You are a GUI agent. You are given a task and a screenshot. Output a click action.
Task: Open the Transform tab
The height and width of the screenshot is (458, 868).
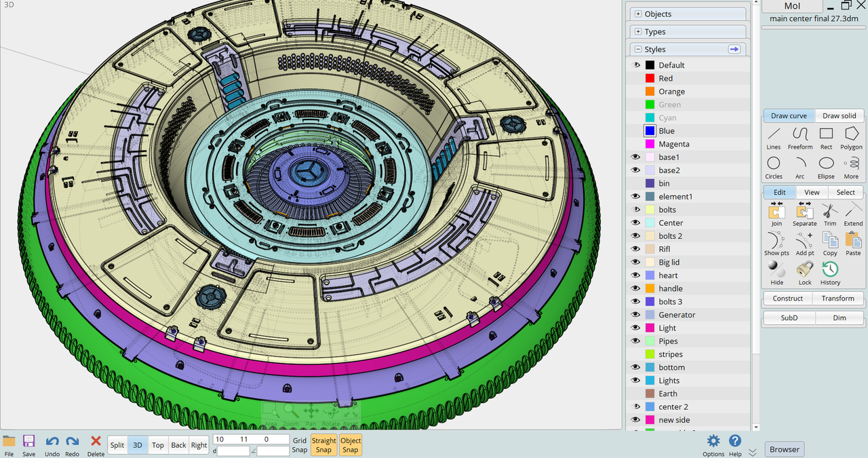click(838, 299)
